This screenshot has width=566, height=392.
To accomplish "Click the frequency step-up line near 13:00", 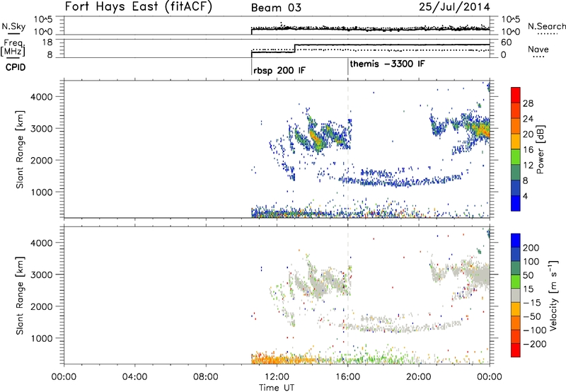I will click(x=295, y=48).
